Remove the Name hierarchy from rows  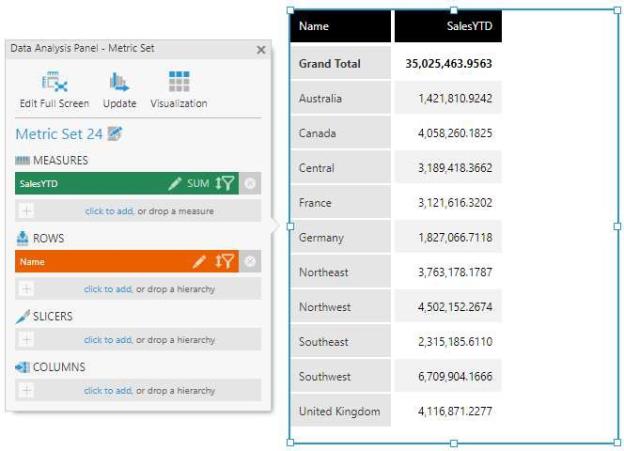click(250, 262)
